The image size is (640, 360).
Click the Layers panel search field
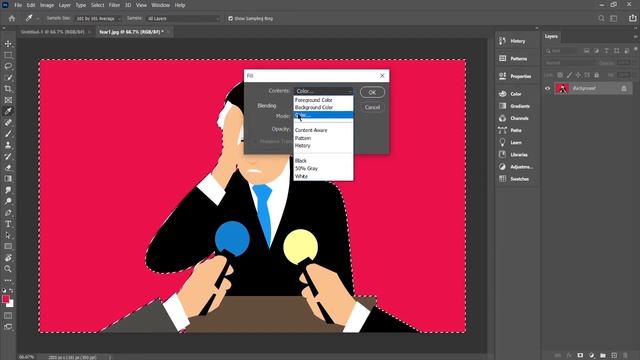coord(561,51)
